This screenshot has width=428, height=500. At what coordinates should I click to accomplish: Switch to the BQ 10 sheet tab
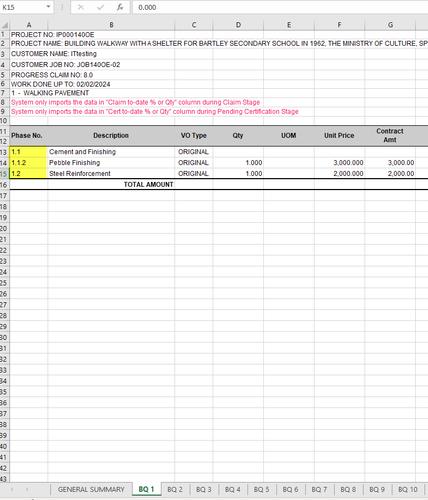tap(408, 489)
